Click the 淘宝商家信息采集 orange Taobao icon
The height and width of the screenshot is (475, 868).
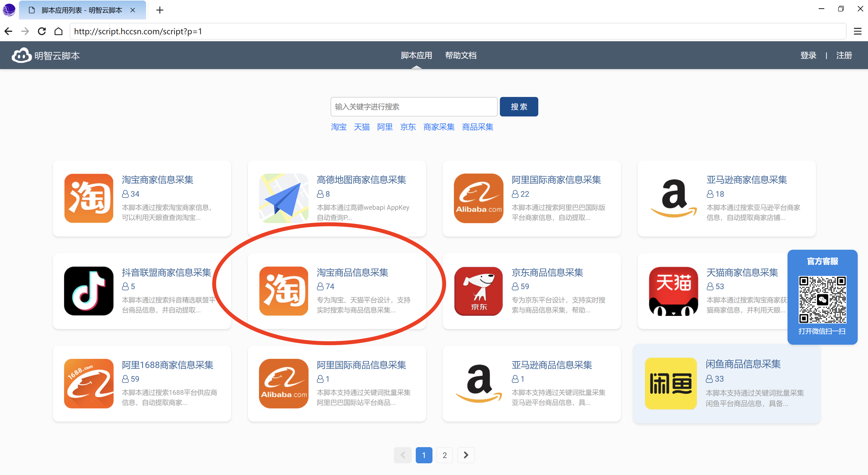(x=89, y=198)
